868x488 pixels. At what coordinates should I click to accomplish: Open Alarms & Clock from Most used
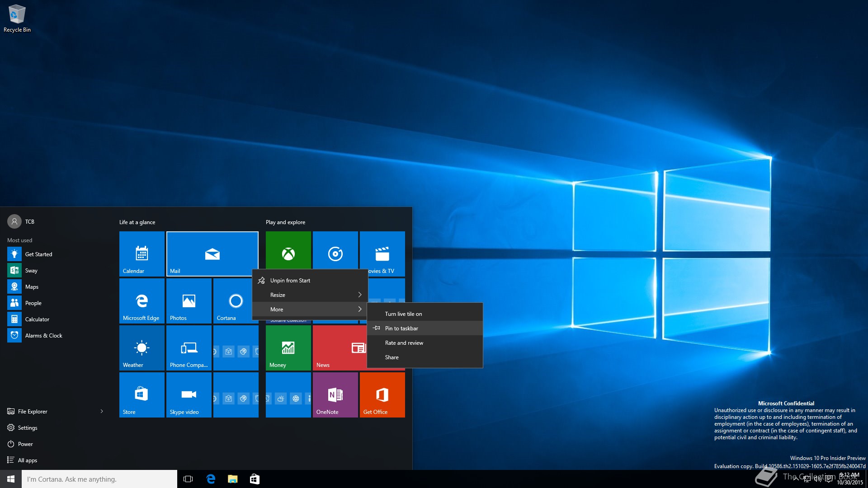click(56, 336)
